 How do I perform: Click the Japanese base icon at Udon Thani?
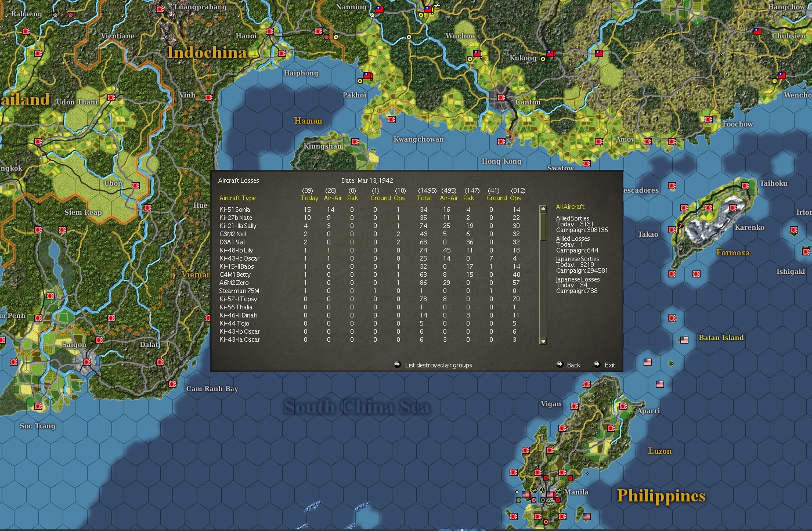111,97
